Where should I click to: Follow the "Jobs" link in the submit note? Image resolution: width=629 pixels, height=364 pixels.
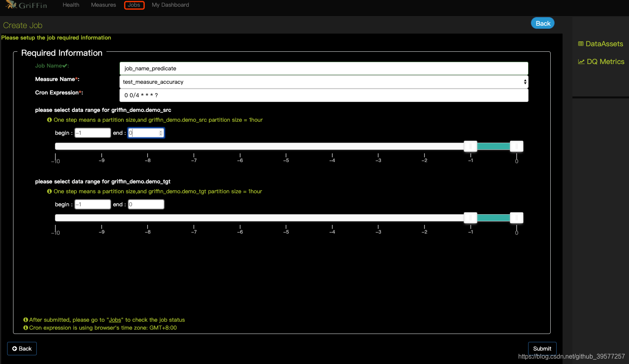pos(115,320)
